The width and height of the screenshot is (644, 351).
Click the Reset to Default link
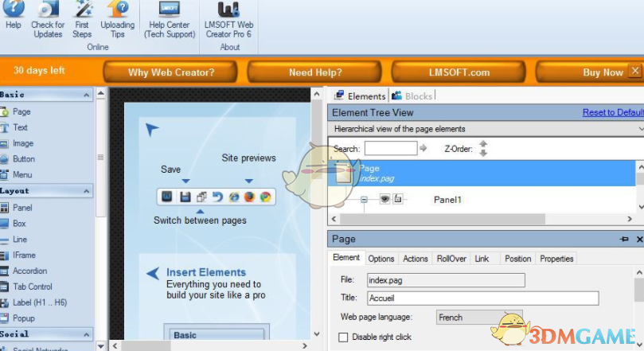click(613, 112)
